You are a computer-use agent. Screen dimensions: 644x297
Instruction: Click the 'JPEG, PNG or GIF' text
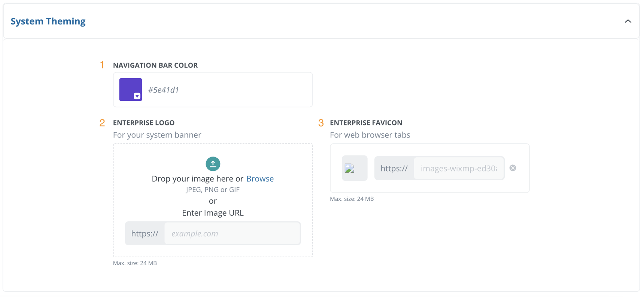pos(213,190)
